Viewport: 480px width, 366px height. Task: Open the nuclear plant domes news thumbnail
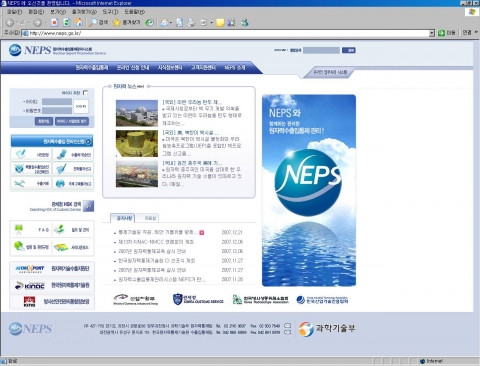click(x=137, y=113)
